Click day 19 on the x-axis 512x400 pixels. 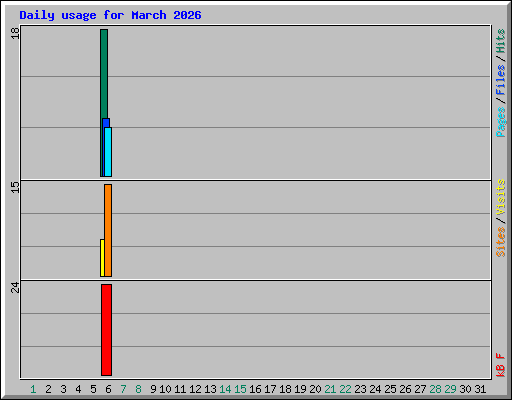(300, 389)
